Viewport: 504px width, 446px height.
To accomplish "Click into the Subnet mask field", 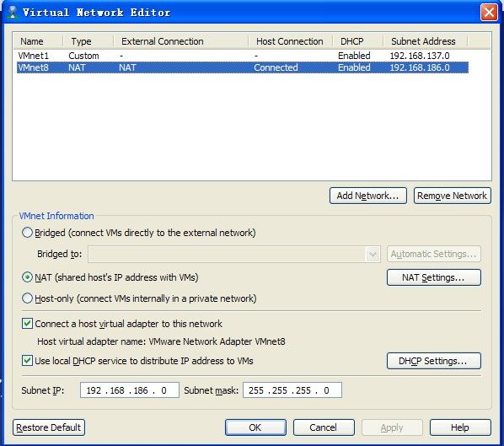I will pyautogui.click(x=292, y=390).
